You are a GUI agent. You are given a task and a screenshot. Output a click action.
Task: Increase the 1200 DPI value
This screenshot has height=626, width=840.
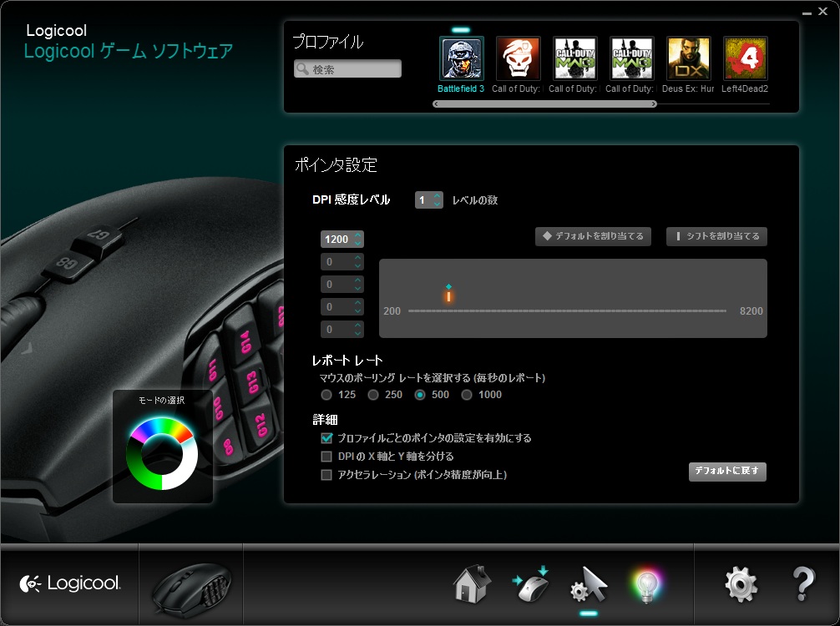click(x=358, y=235)
